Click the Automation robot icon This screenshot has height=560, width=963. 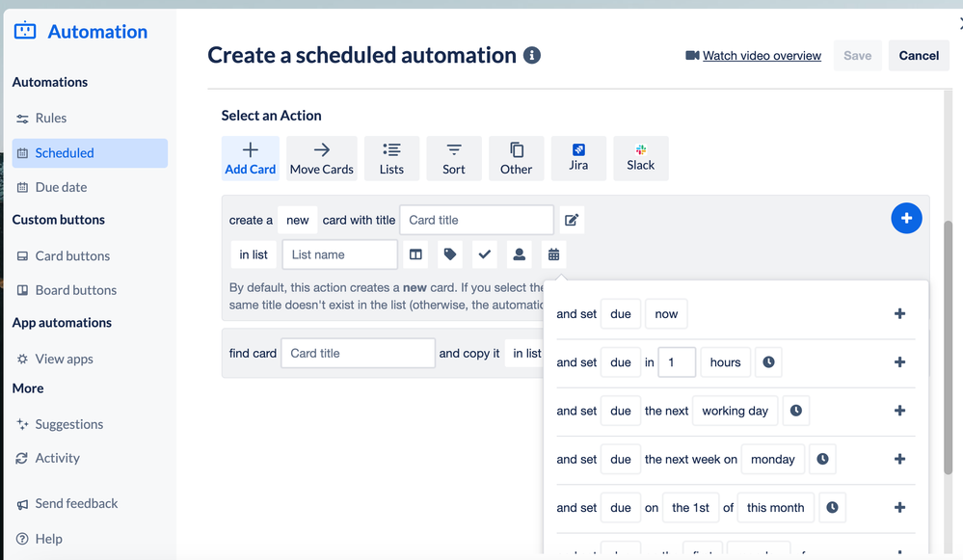tap(25, 30)
